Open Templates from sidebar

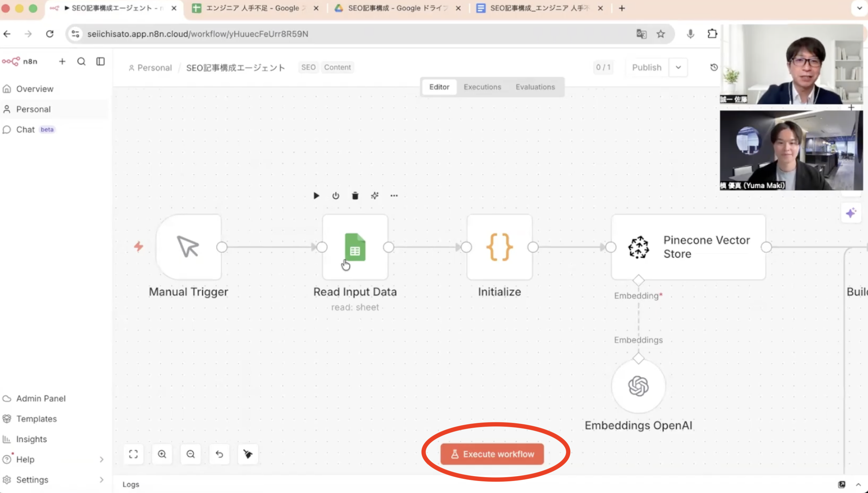click(55, 419)
